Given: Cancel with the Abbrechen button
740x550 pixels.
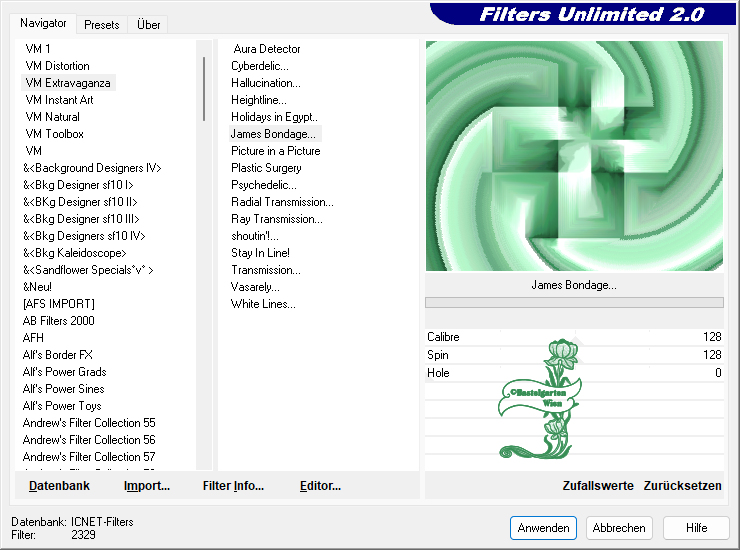Looking at the screenshot, I should (x=619, y=527).
